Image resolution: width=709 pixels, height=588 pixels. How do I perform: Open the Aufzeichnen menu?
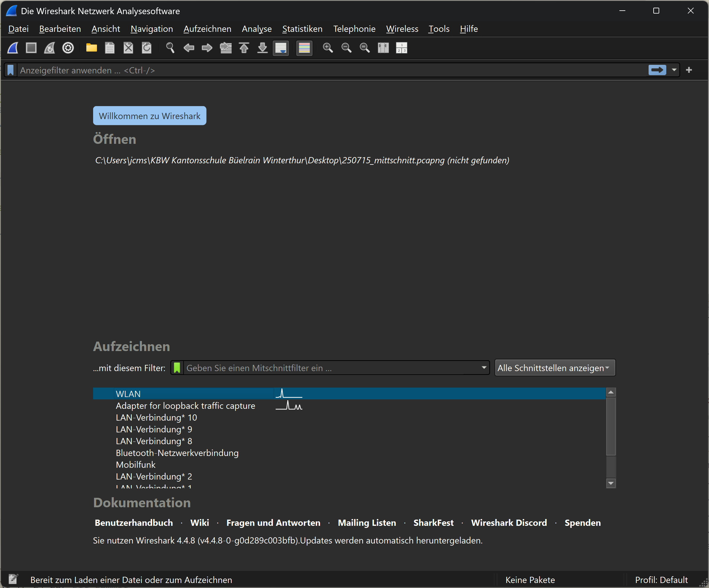pyautogui.click(x=207, y=29)
